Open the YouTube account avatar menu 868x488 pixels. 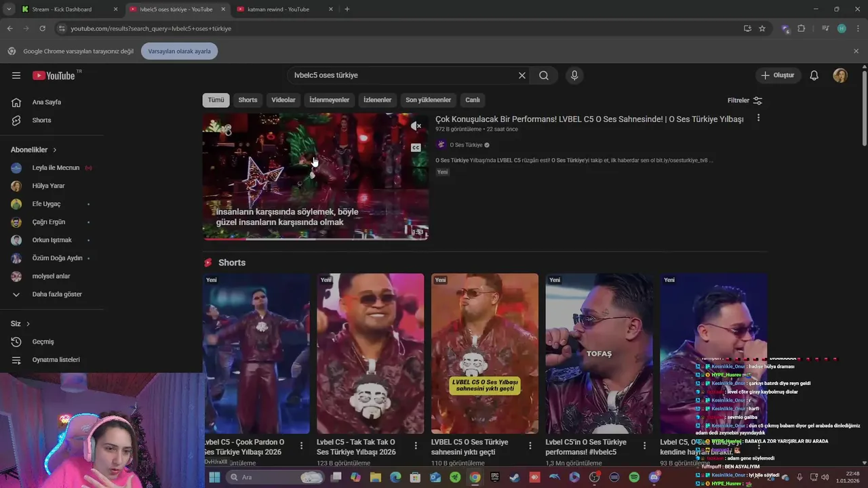[840, 75]
